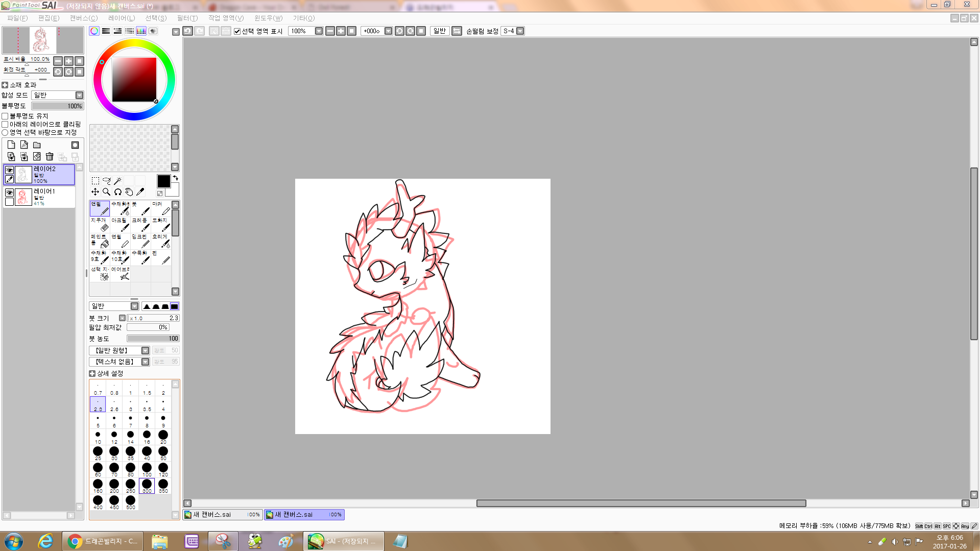Click the black foreground color swatch
Screen dimensions: 980x551
[x=163, y=181]
